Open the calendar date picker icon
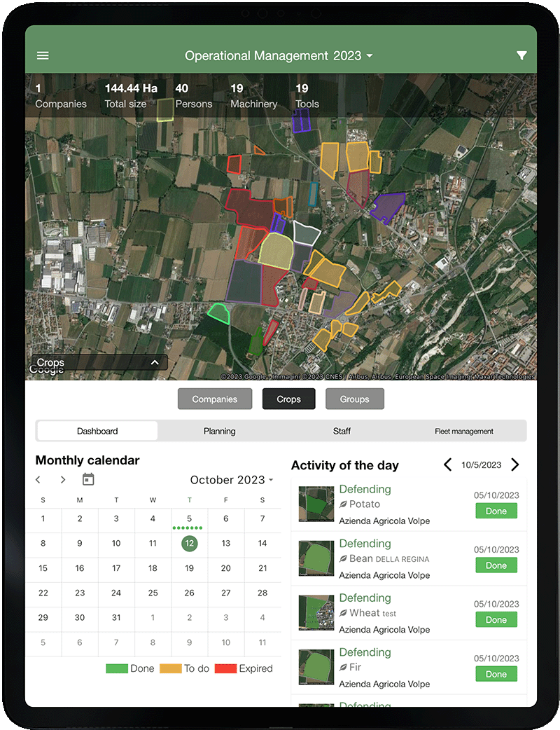This screenshot has height=730, width=560. [x=87, y=479]
